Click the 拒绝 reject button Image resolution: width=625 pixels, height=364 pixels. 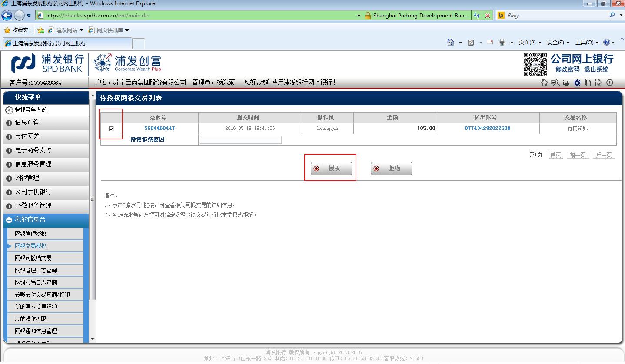coord(391,169)
